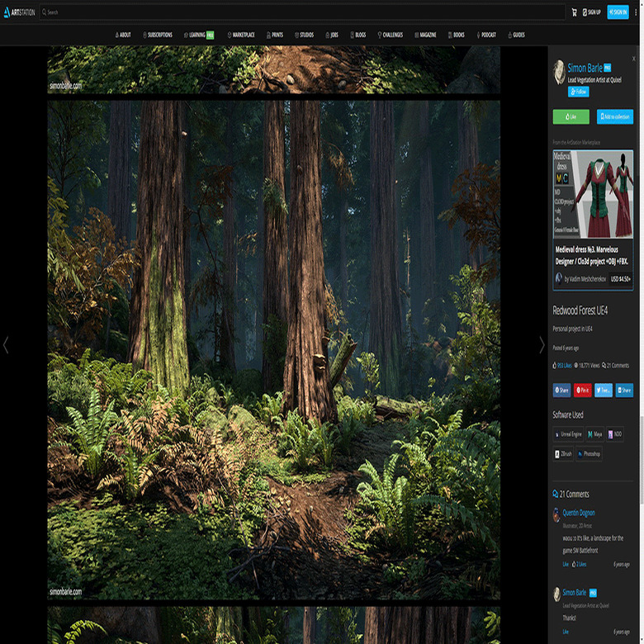The image size is (644, 644).
Task: Open Simon Barle's profile avatar in header
Action: click(559, 72)
